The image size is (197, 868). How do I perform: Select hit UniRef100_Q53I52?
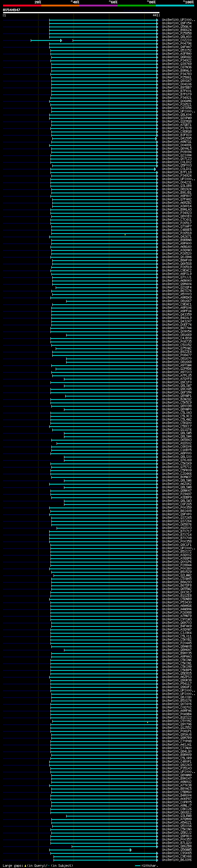tap(177, 50)
